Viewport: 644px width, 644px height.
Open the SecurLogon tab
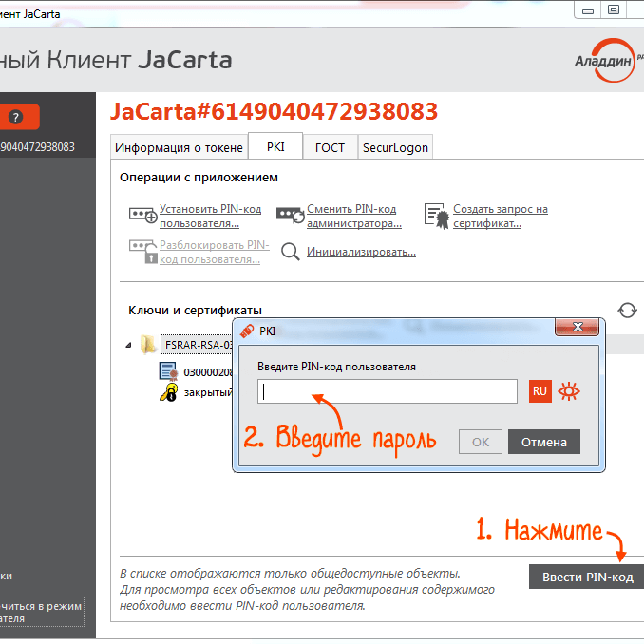tap(395, 147)
